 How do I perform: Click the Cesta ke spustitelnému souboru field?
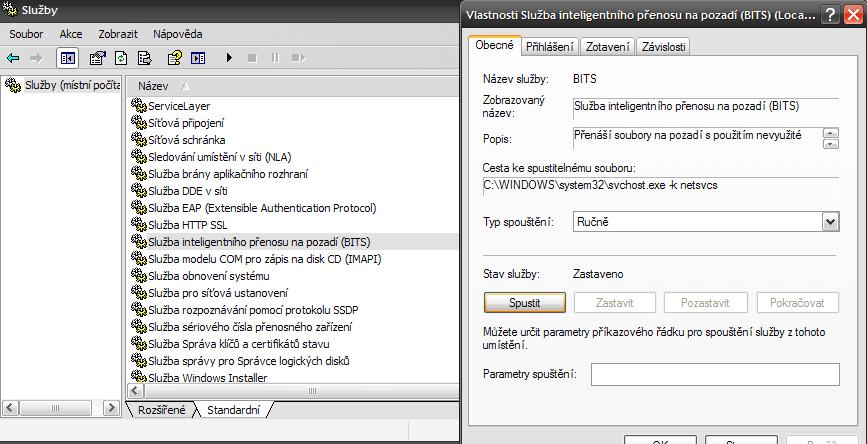661,186
